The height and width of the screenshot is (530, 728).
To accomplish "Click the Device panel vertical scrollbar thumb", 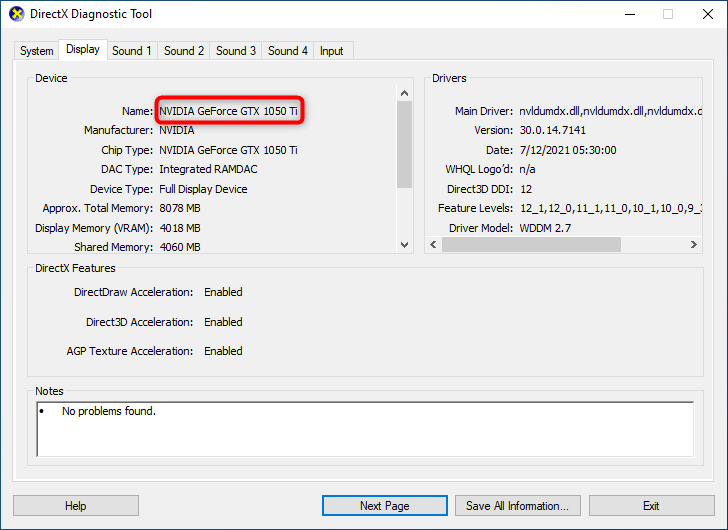I will coord(404,144).
